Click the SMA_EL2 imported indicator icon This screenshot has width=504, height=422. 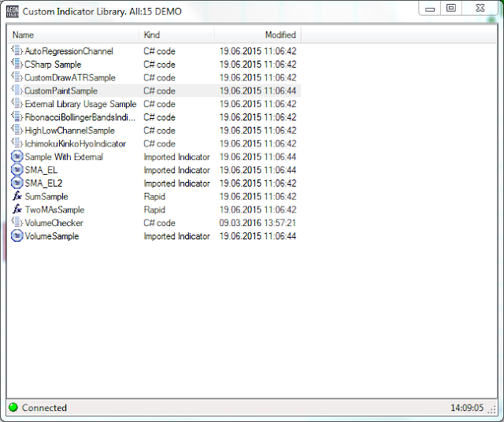pos(17,183)
